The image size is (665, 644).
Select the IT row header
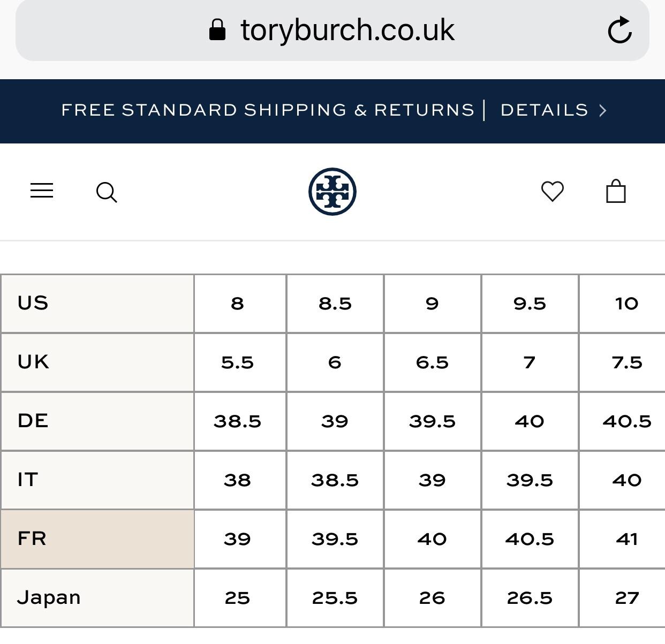[97, 480]
